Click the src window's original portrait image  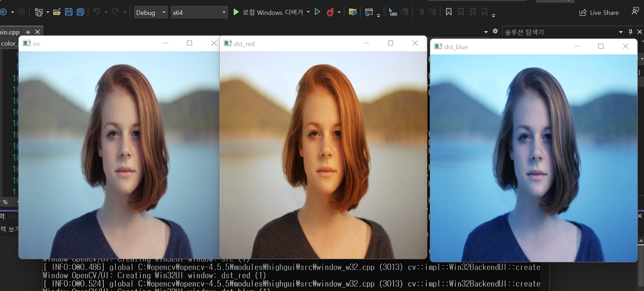(119, 155)
